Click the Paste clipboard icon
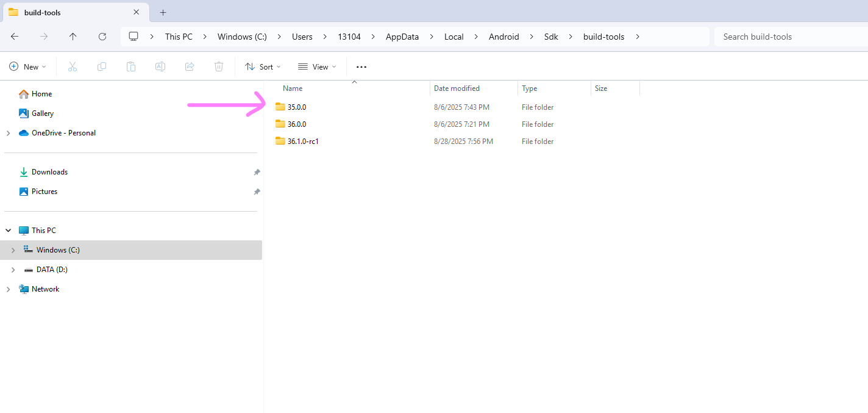The width and height of the screenshot is (868, 413). tap(131, 66)
